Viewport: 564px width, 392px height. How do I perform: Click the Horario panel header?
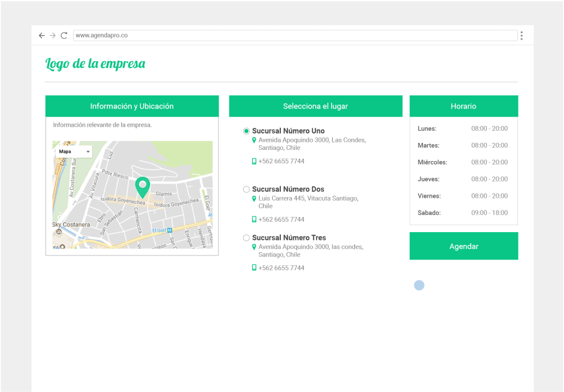tap(464, 106)
